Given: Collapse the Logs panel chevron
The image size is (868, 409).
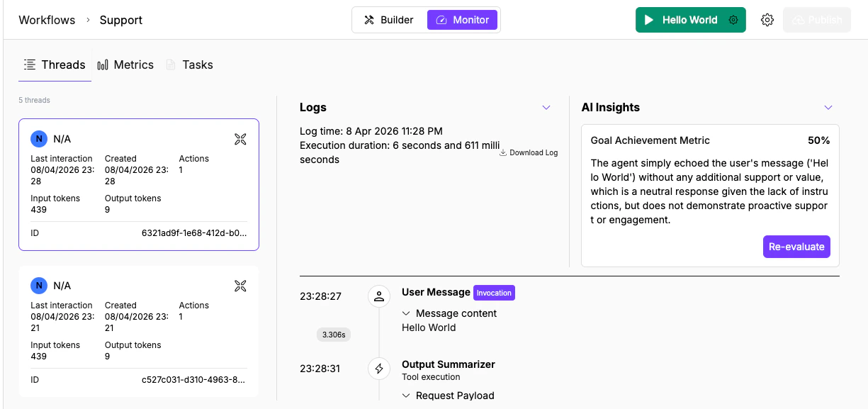Looking at the screenshot, I should (x=546, y=107).
